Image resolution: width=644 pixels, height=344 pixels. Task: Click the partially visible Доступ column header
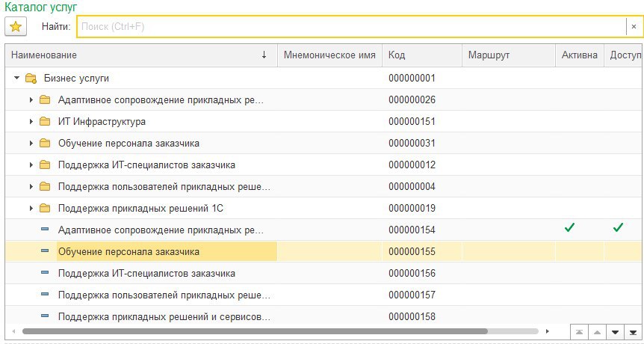tap(624, 55)
